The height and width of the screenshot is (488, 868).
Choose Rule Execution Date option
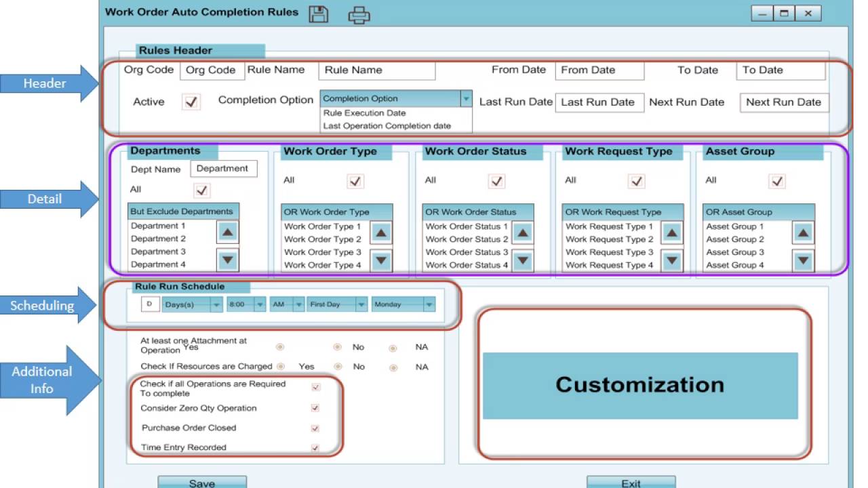[364, 113]
